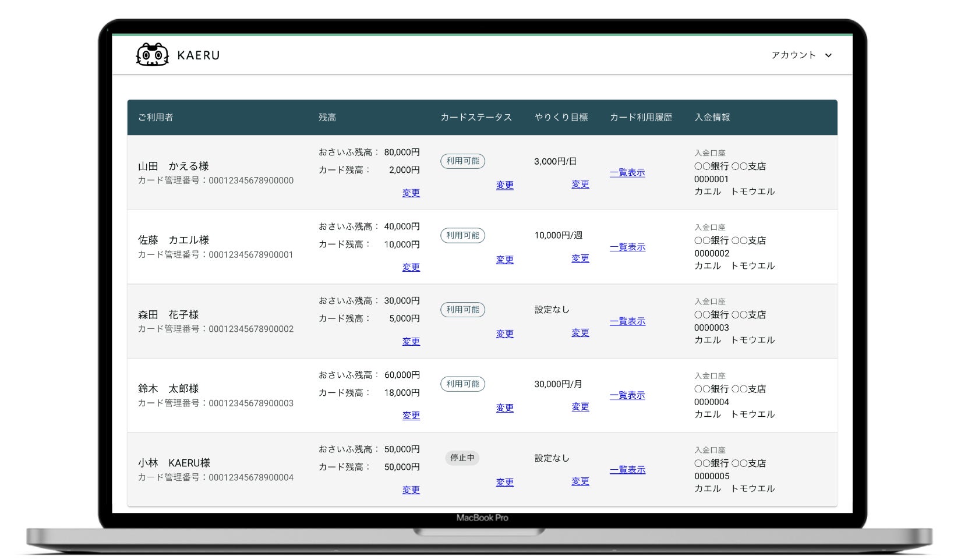Viewport: 954px width, 560px height.
Task: Open 一覧表示 card history for 小林 KAERU
Action: [x=627, y=470]
